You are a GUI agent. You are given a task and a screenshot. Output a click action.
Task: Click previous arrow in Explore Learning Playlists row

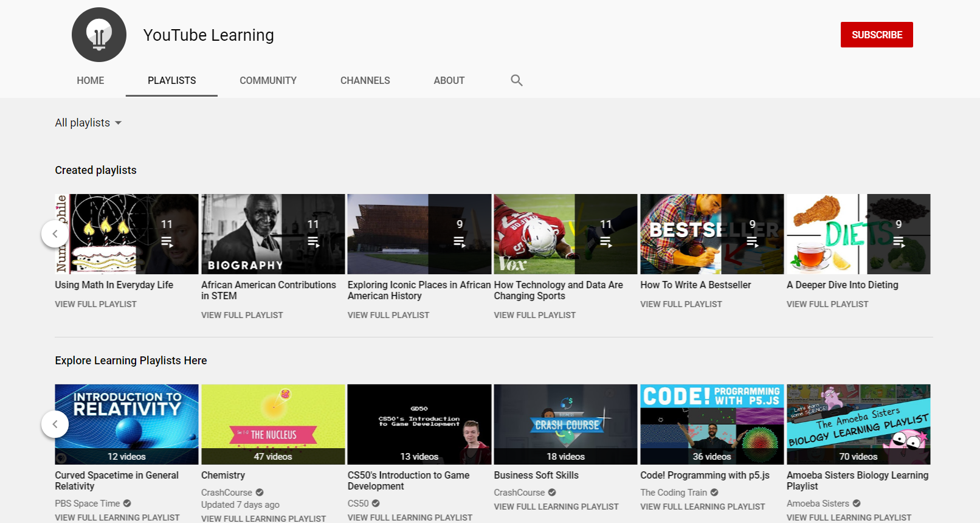pos(55,424)
